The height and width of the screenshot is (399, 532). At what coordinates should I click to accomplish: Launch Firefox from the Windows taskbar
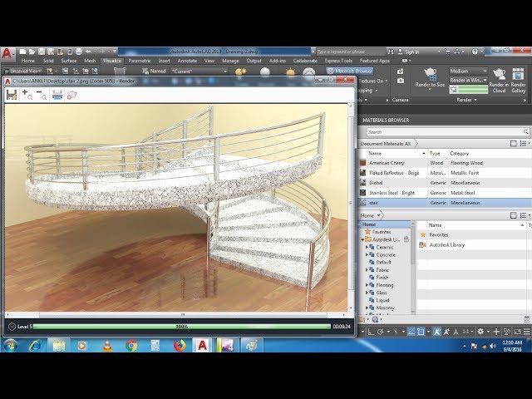180,345
